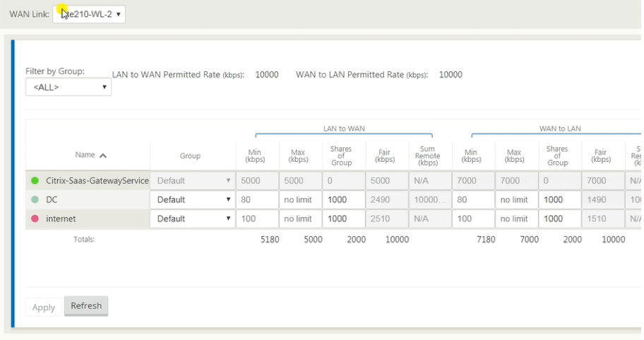The image size is (644, 340).
Task: Click the WAN to LAN group heading
Action: point(560,129)
